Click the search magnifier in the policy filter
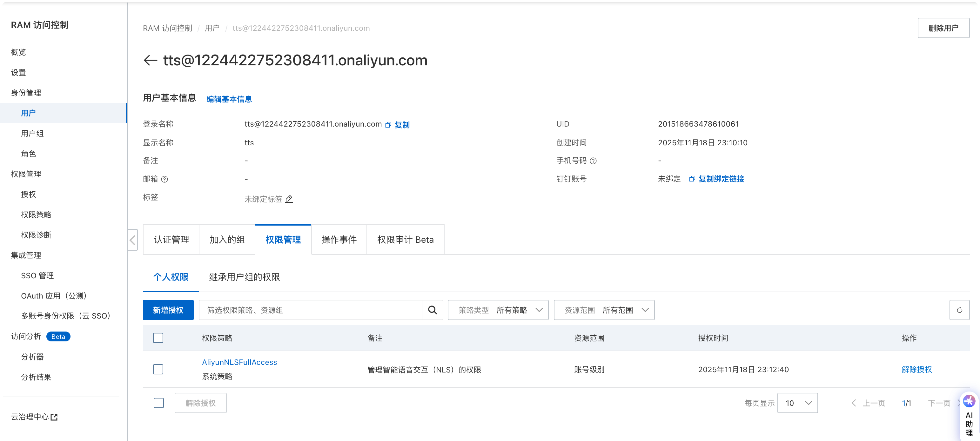This screenshot has width=980, height=441. [432, 310]
